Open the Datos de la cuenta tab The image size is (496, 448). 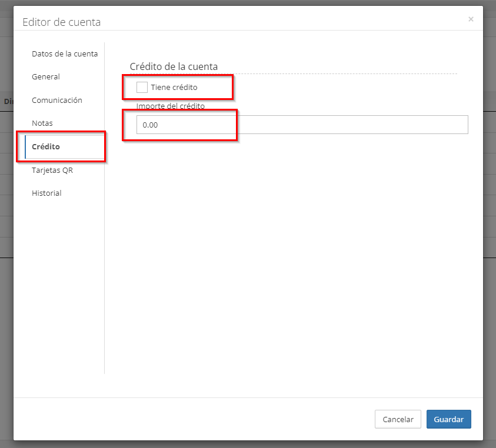click(65, 54)
